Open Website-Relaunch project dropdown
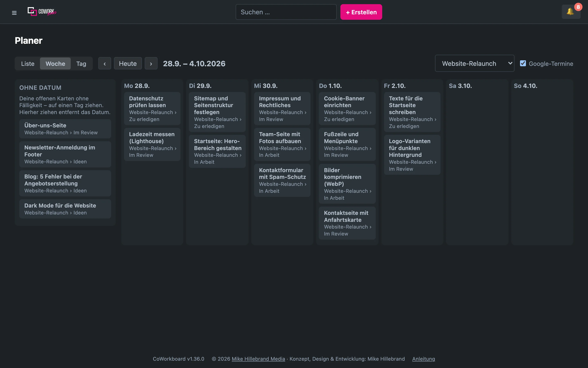Screen dimensions: 588x368 point(474,63)
